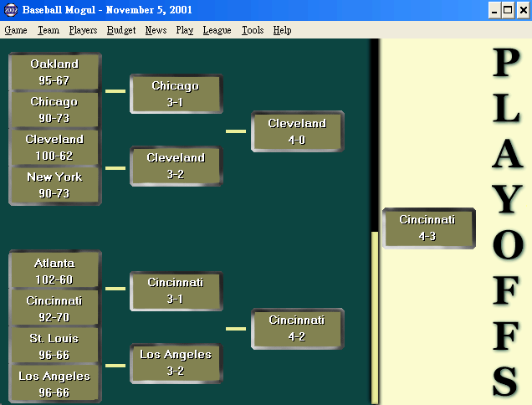Open the Play menu
The image size is (532, 405).
tap(184, 30)
